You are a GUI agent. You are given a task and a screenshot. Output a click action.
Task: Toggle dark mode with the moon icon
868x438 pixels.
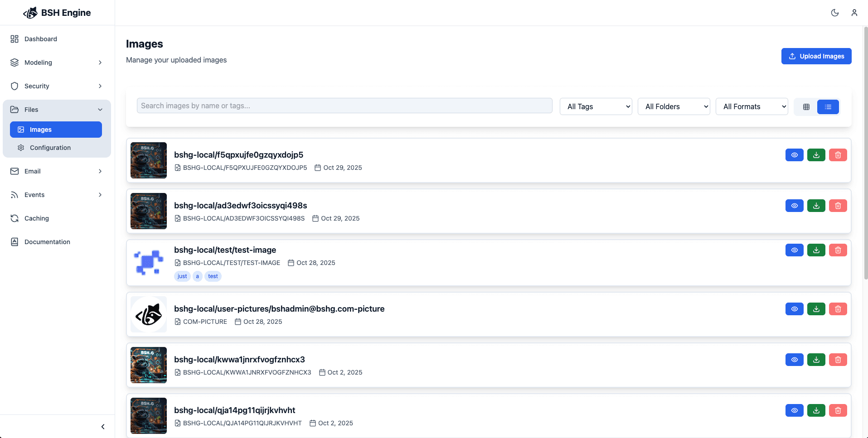point(835,13)
